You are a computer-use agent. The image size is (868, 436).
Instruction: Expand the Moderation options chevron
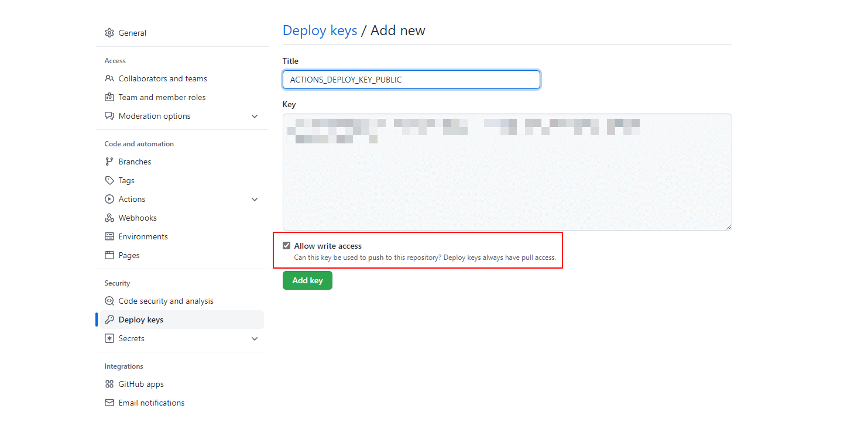point(255,116)
